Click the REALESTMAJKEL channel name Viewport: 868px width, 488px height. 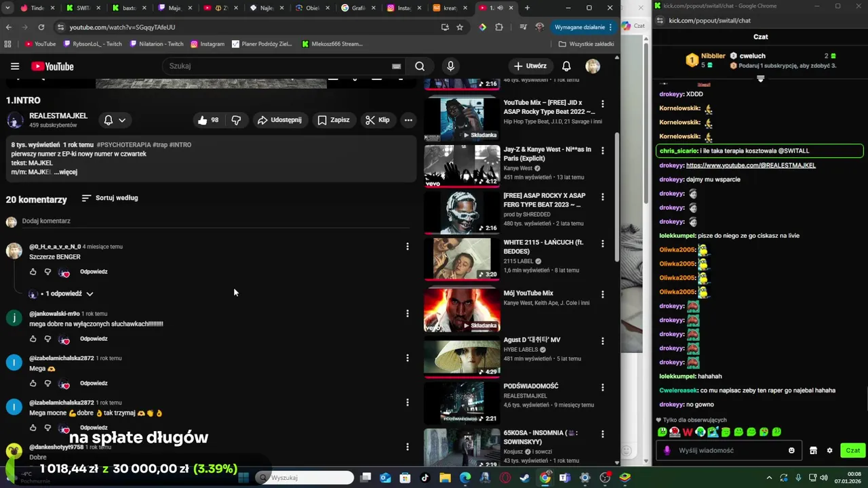[x=58, y=116]
